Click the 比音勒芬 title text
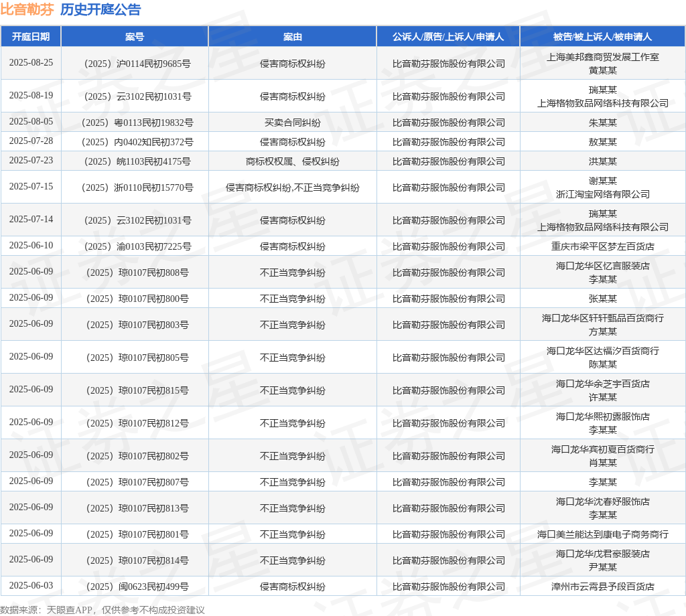This screenshot has height=616, width=686. pos(27,9)
